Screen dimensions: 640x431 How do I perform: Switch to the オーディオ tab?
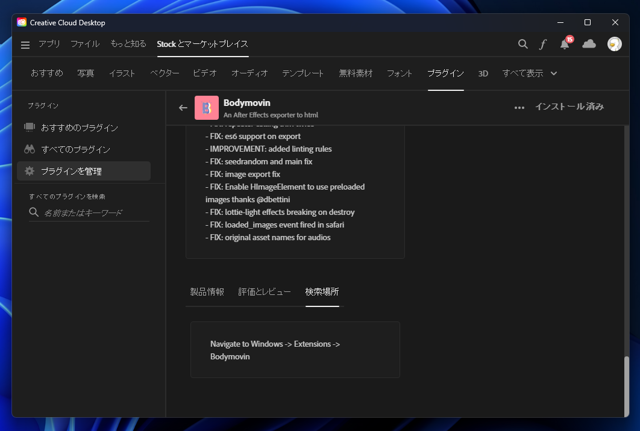(249, 73)
